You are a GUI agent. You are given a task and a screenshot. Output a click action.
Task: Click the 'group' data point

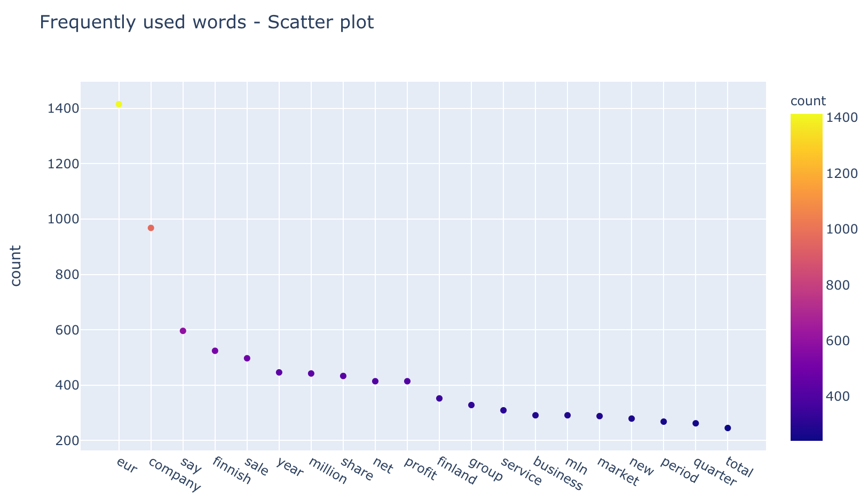pos(471,405)
